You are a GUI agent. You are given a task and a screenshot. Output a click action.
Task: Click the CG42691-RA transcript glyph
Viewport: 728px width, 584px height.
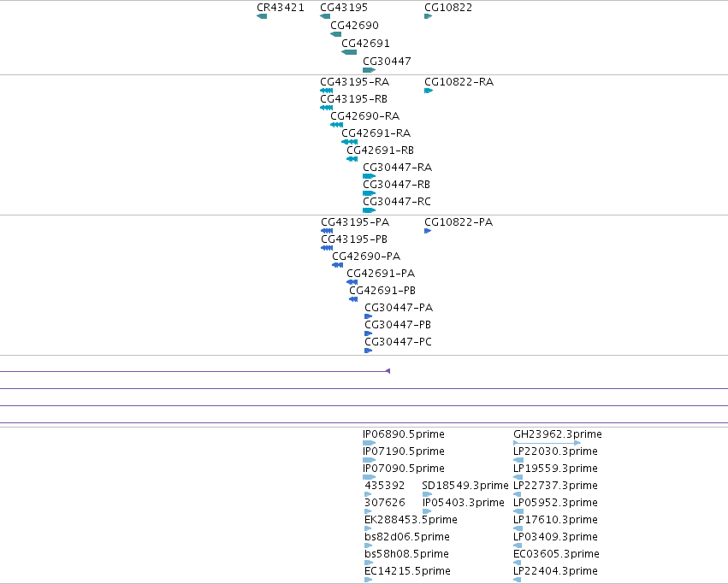[x=350, y=142]
